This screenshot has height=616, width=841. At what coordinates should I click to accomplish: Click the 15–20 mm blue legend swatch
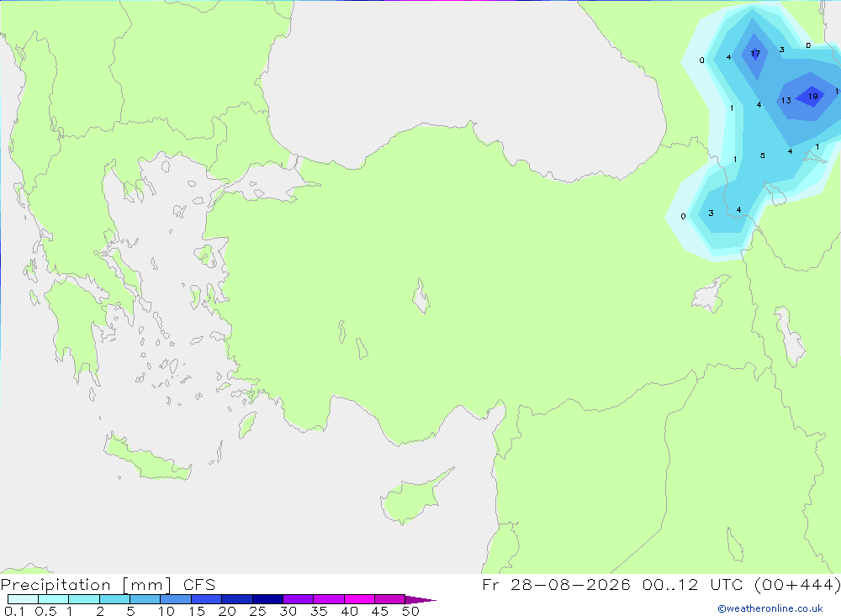pos(207,599)
